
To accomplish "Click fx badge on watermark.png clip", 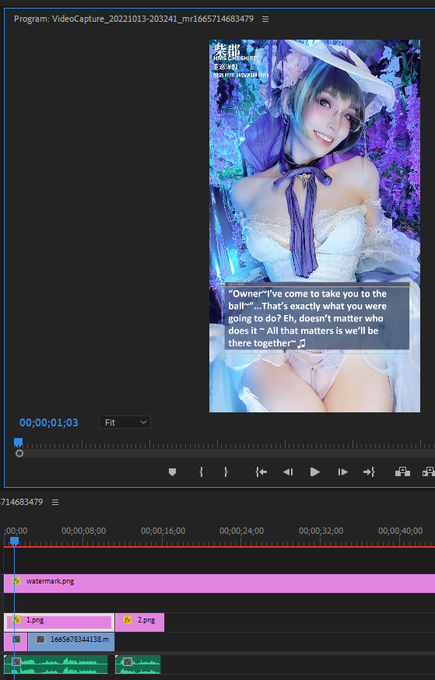I will pos(16,581).
